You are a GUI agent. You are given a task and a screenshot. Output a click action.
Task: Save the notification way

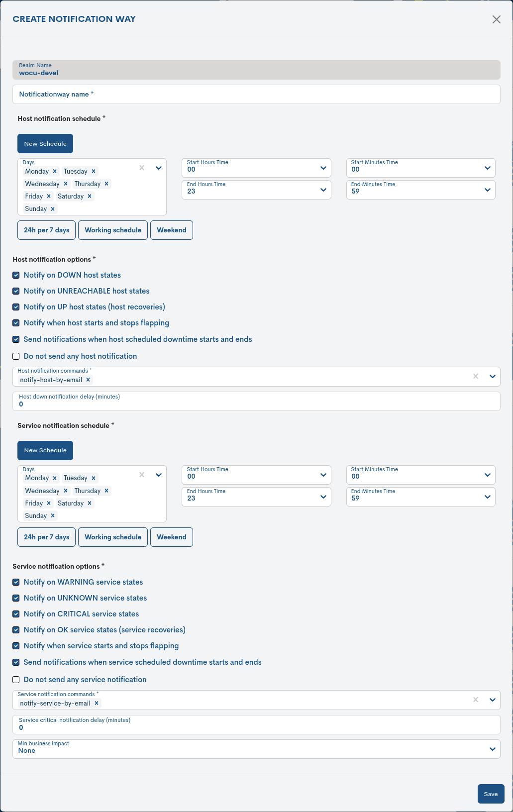click(491, 794)
